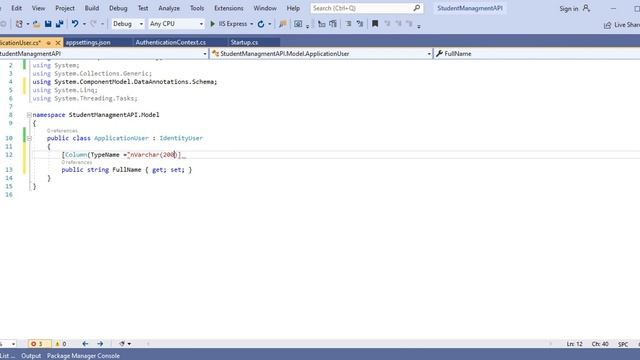The height and width of the screenshot is (360, 640).
Task: Click the '0 references' CodeLens above ApplicationUser class
Action: point(62,131)
